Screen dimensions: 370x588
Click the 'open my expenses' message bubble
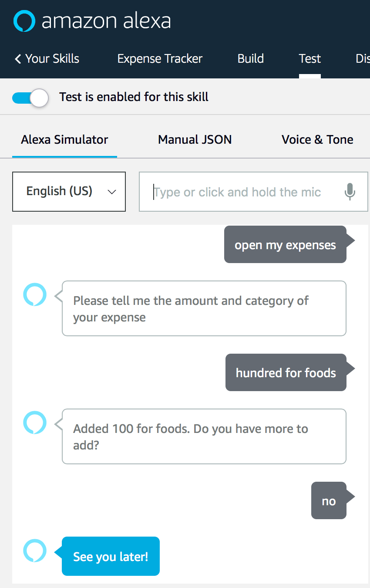click(285, 245)
